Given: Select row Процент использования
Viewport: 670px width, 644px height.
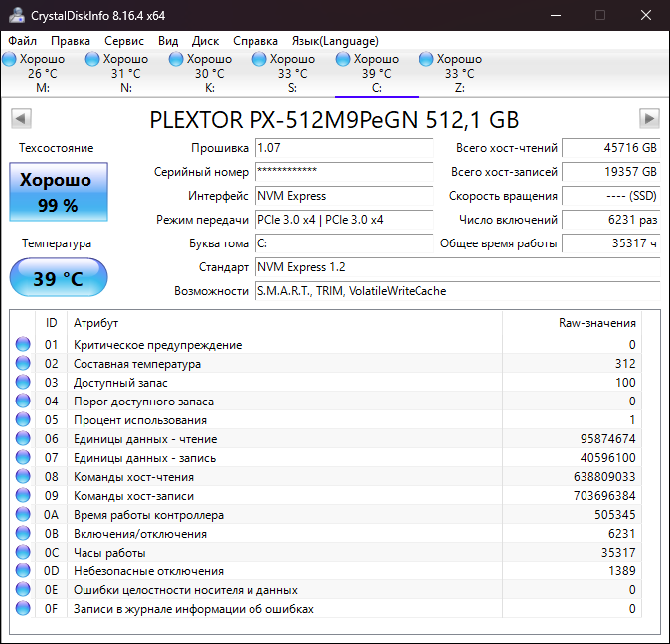Looking at the screenshot, I should coord(326,419).
